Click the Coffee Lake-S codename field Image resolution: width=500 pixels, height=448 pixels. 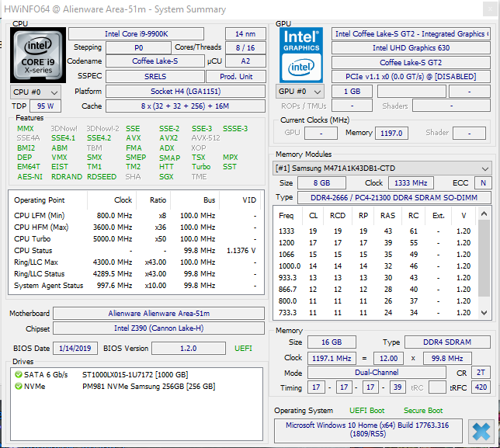[155, 61]
